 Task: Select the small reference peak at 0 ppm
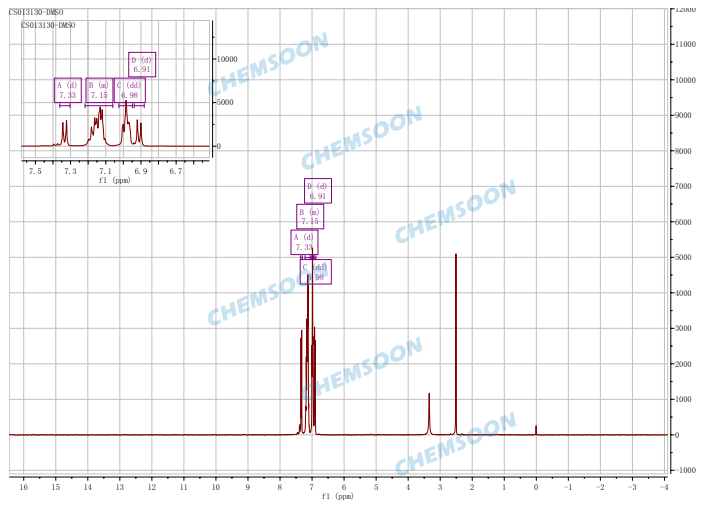[x=536, y=430]
